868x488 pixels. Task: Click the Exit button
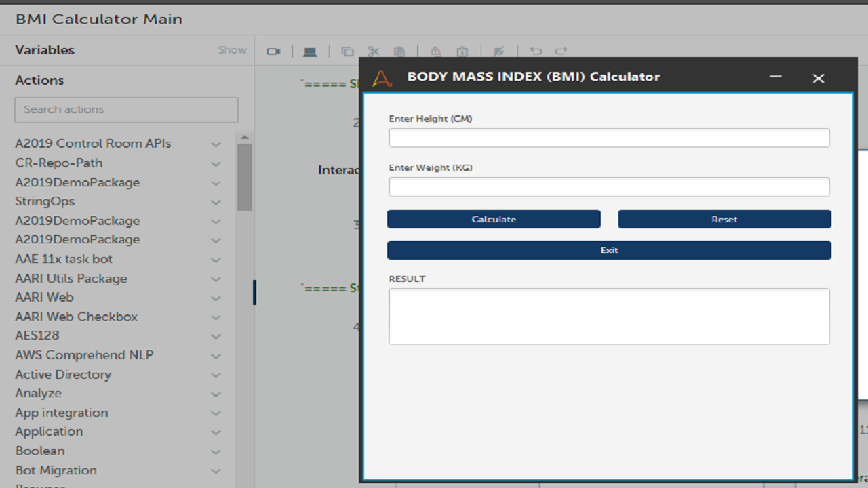tap(609, 250)
